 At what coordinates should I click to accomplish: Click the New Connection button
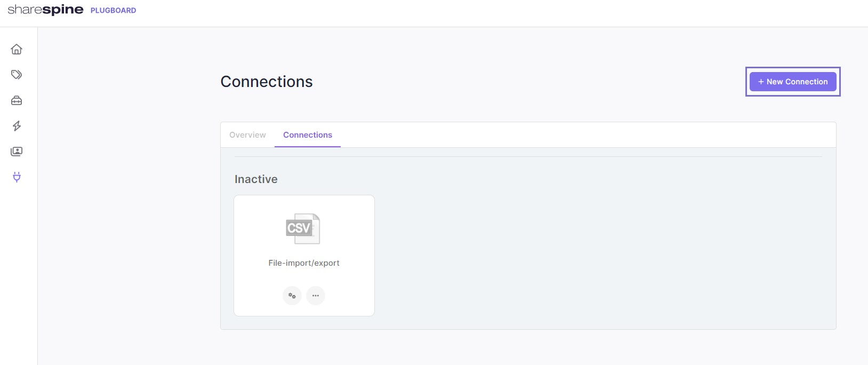[x=793, y=82]
